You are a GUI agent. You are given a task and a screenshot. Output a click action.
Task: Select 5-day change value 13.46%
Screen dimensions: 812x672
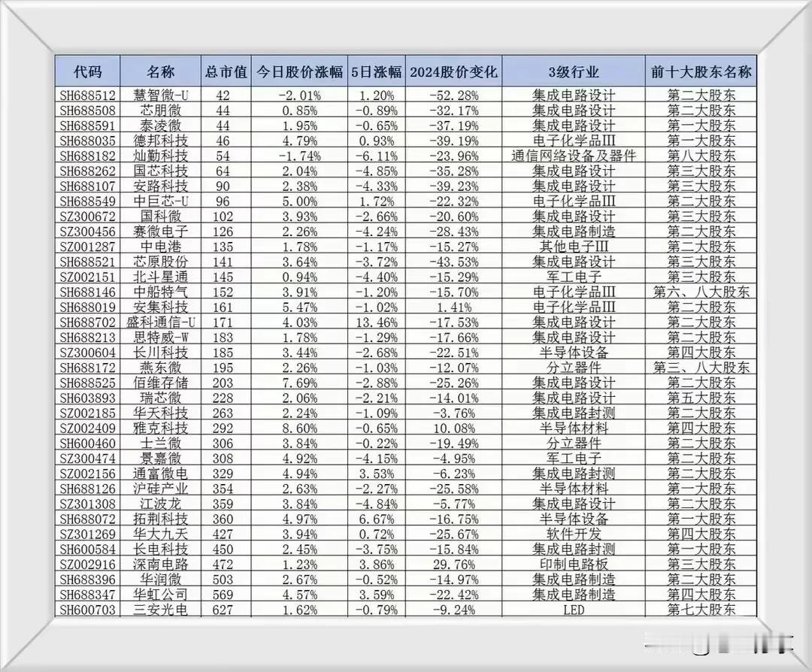[x=377, y=322]
